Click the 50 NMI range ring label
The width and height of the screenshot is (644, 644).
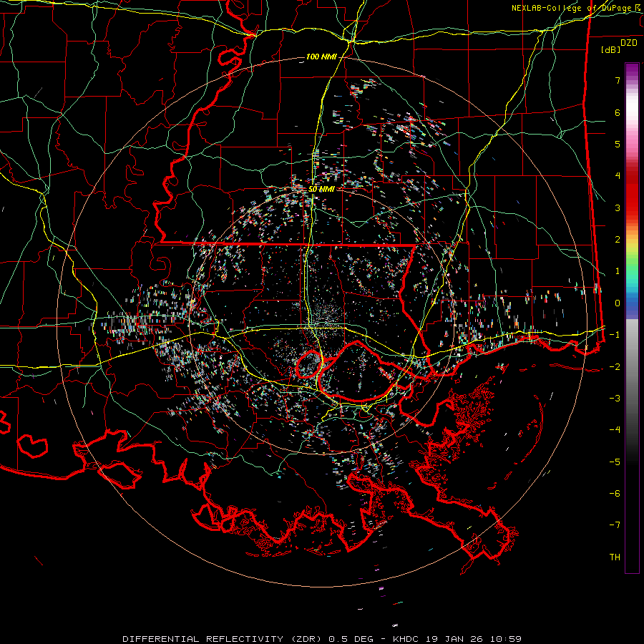(321, 189)
